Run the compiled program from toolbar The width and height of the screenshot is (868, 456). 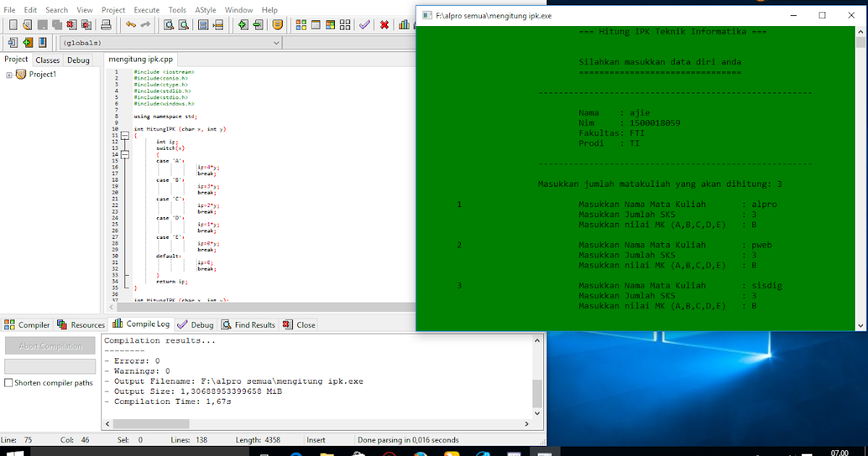click(315, 25)
